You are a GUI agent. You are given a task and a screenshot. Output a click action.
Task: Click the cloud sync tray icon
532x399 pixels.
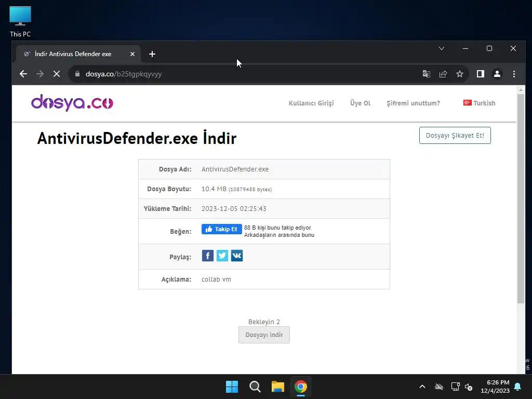coord(439,387)
